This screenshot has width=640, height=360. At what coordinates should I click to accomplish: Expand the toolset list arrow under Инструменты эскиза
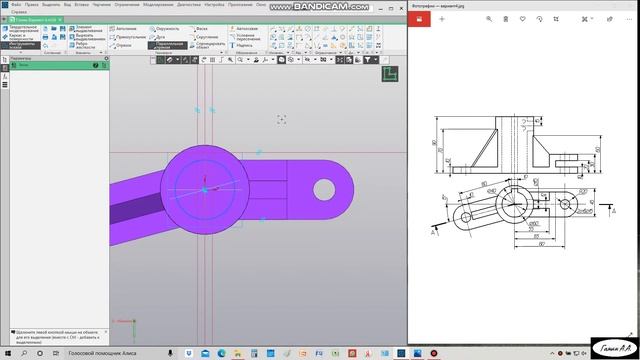point(20,52)
